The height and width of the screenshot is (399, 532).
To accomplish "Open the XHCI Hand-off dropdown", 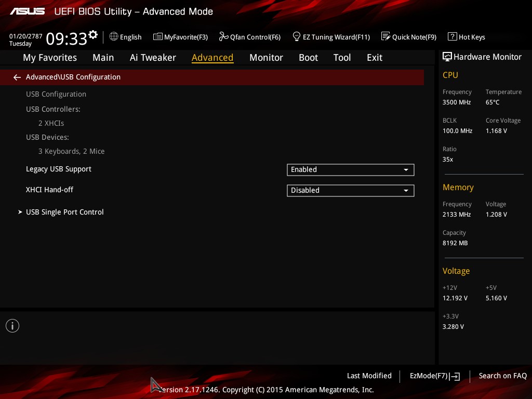I will 351,190.
